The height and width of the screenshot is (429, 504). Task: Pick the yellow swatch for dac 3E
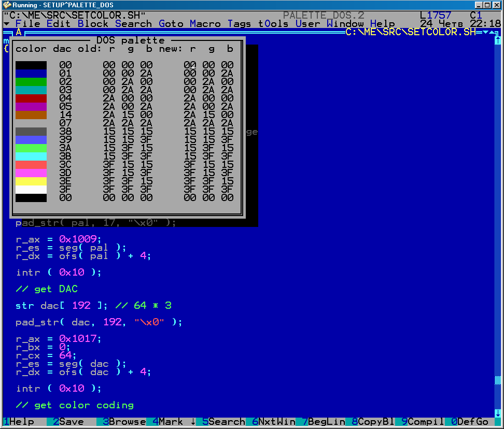click(31, 181)
